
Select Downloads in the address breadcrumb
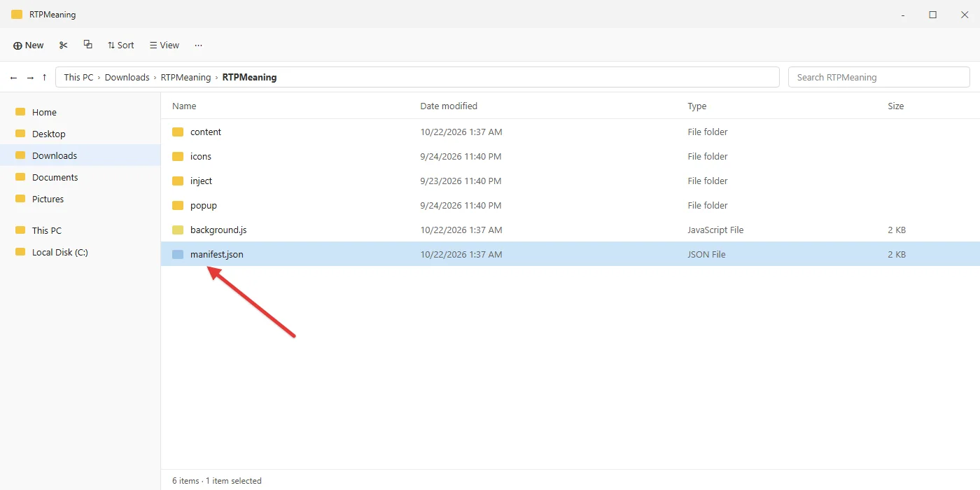127,77
